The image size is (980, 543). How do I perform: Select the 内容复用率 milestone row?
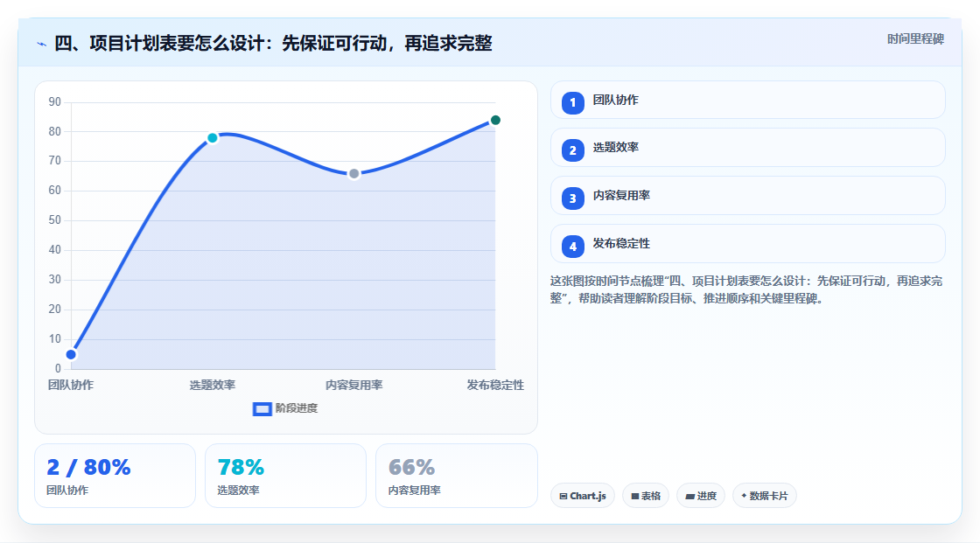[x=747, y=196]
